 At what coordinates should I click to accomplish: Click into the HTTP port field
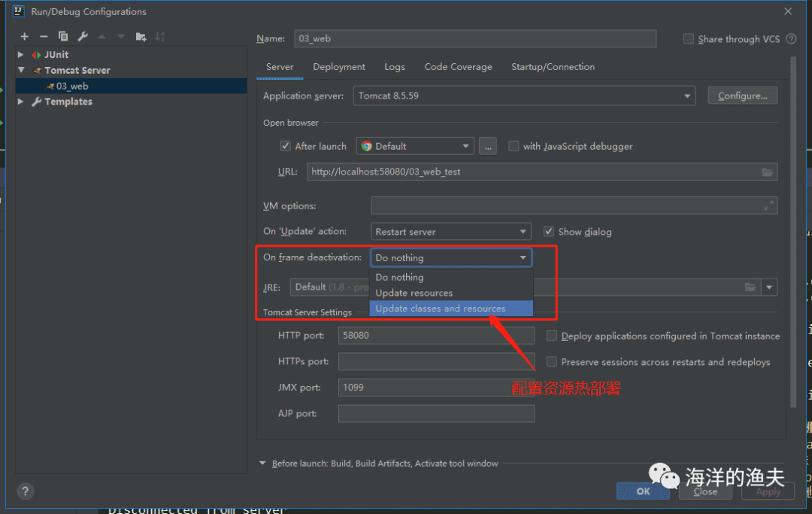(x=436, y=336)
